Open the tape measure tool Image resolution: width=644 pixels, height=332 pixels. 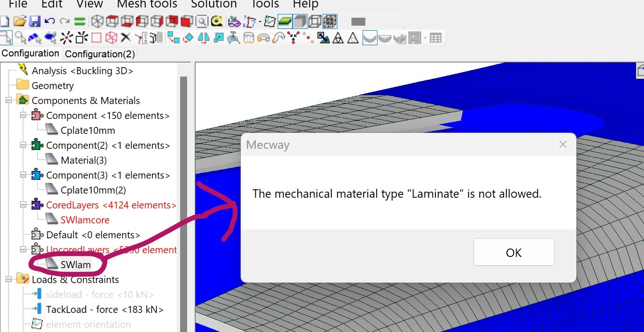click(216, 21)
